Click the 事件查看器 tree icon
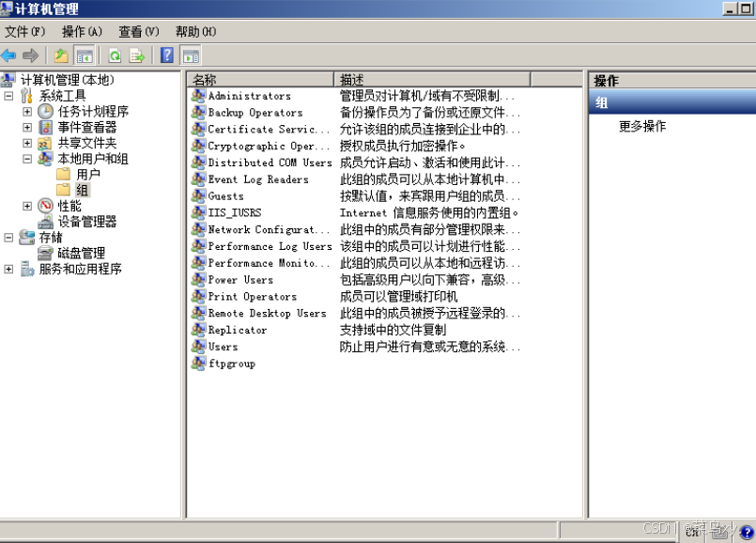Viewport: 756px width, 543px height. [x=45, y=128]
